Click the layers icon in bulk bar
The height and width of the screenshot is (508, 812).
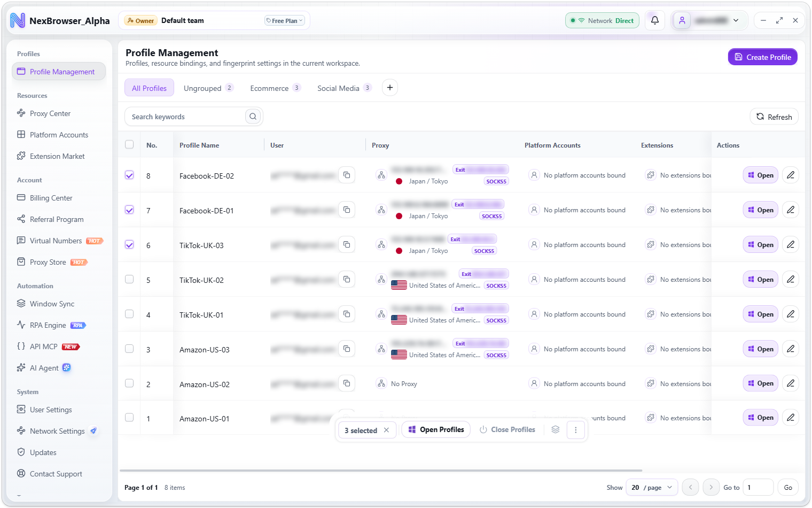click(556, 429)
